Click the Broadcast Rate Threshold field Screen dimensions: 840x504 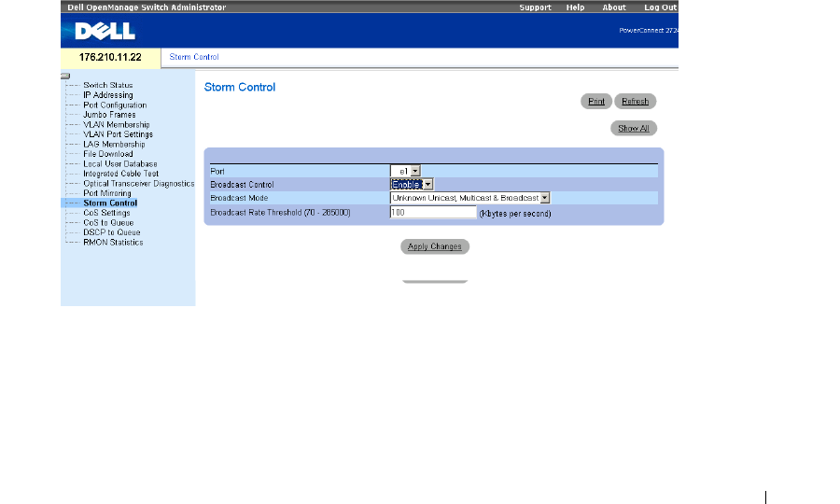(433, 213)
